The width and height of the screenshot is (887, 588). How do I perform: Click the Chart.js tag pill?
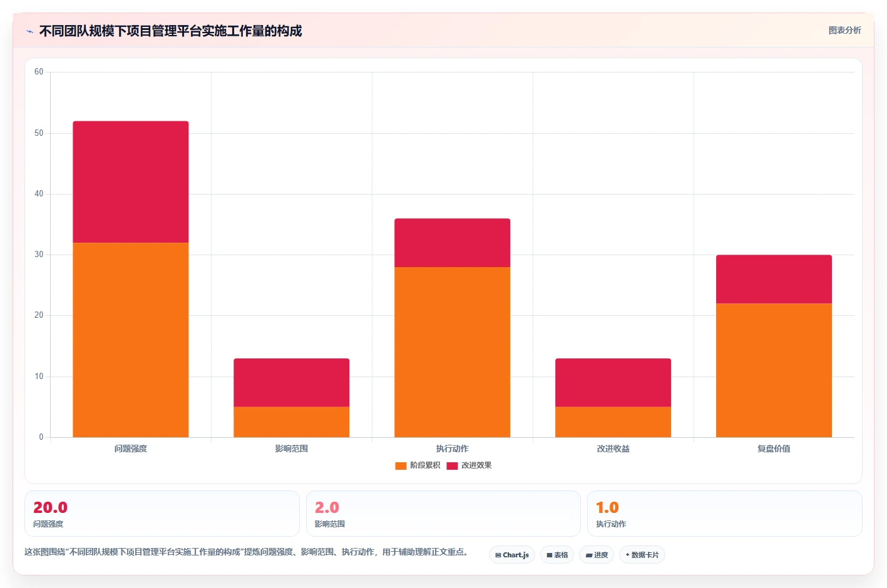pyautogui.click(x=512, y=555)
